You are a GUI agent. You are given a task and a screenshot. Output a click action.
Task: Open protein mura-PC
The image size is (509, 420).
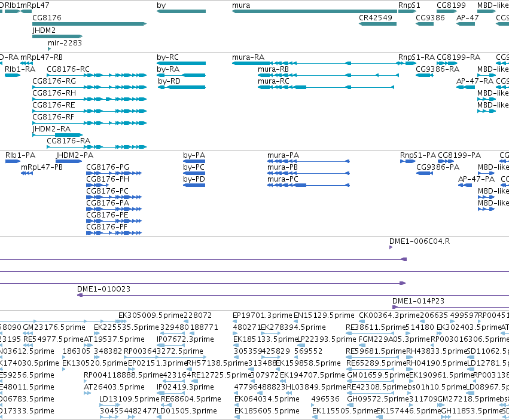click(283, 179)
